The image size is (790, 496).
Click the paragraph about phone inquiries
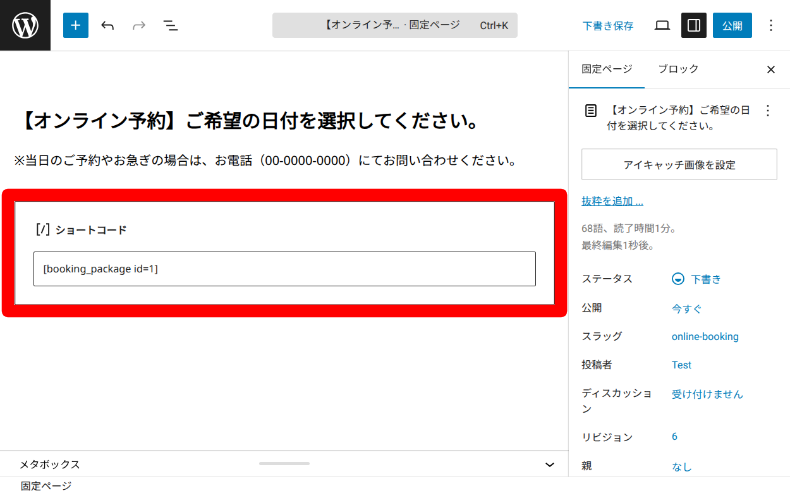coord(265,161)
